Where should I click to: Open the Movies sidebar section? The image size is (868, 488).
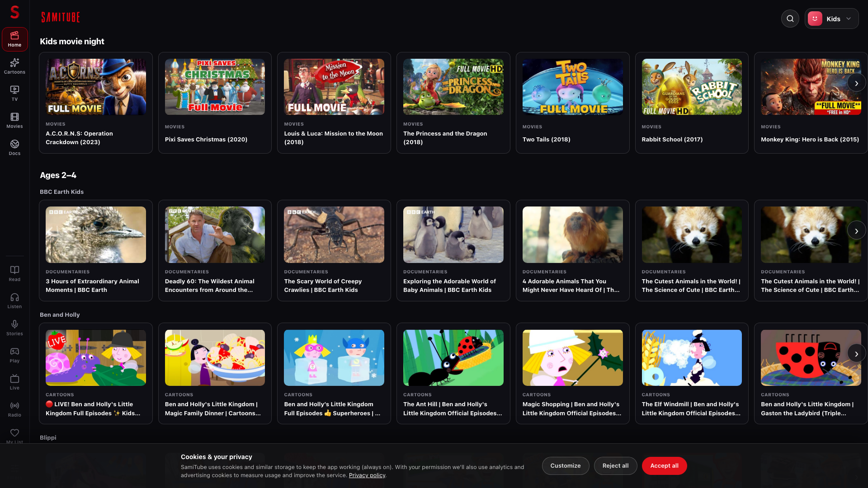point(14,121)
